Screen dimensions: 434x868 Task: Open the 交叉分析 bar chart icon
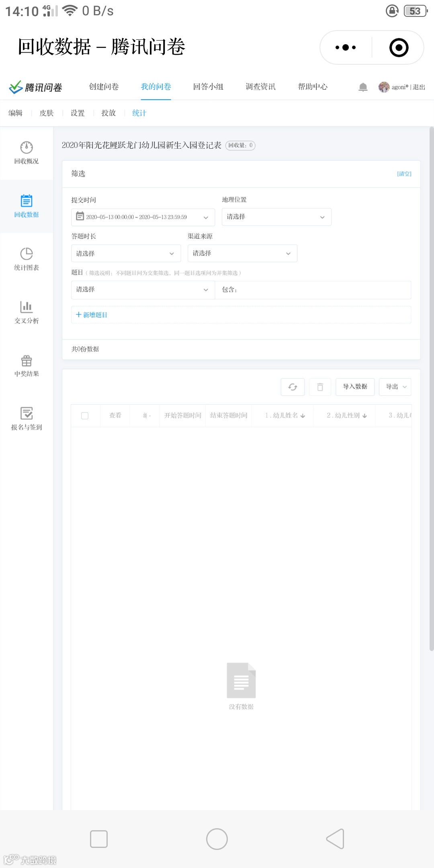point(27,307)
